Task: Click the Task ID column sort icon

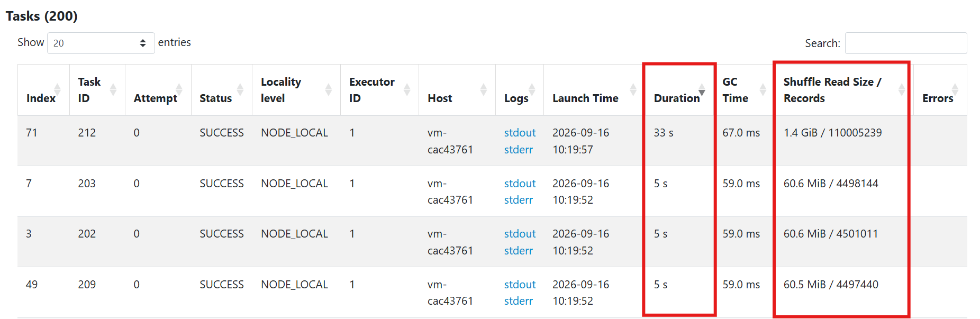Action: pos(113,90)
